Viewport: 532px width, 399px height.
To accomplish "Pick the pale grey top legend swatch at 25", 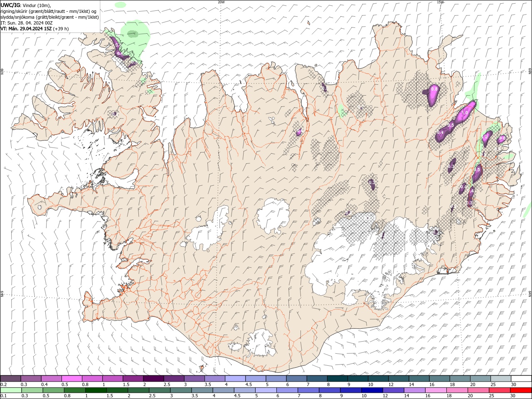I will [x=501, y=379].
